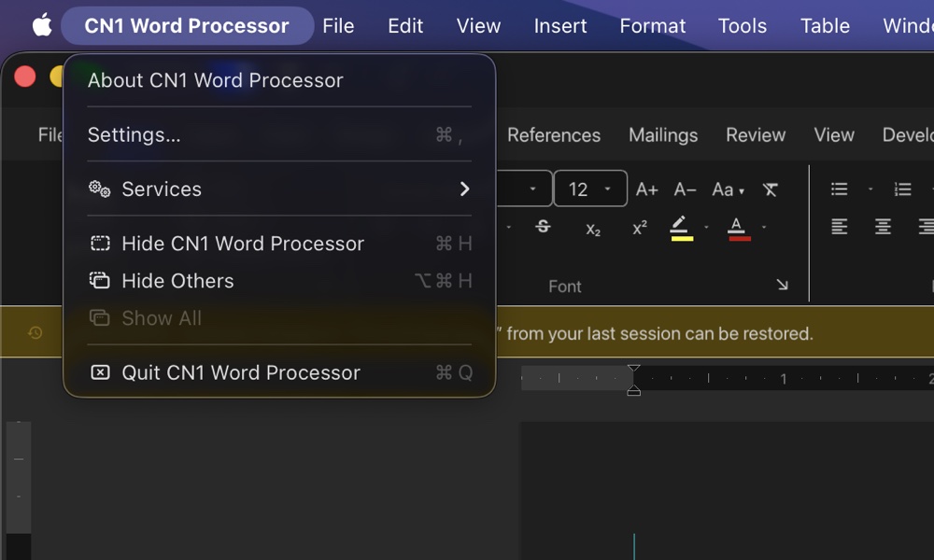Open the Edit menu in menu bar

(x=405, y=25)
